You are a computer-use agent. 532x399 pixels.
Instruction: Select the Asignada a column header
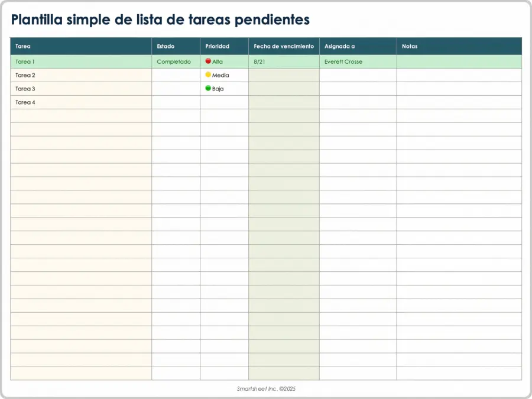click(x=358, y=46)
